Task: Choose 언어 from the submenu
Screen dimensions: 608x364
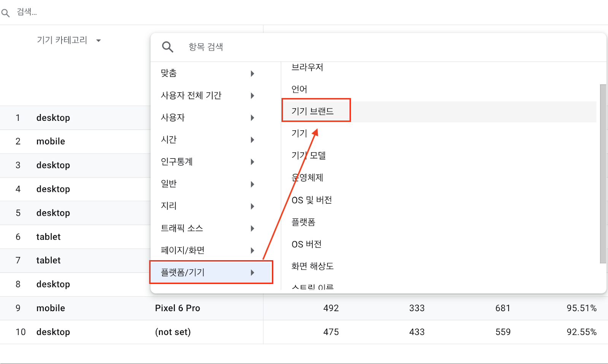Action: [299, 89]
